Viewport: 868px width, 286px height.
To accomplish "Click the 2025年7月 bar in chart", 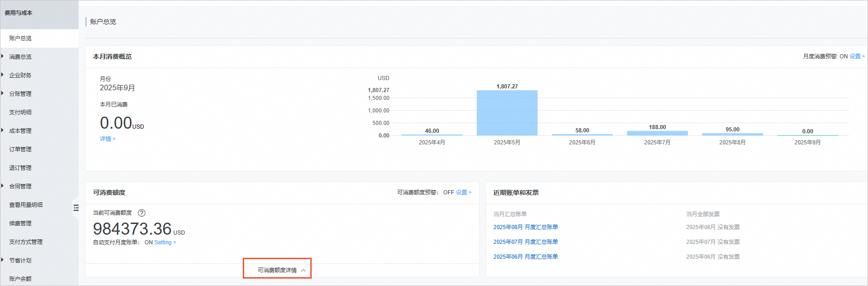I will click(x=657, y=133).
